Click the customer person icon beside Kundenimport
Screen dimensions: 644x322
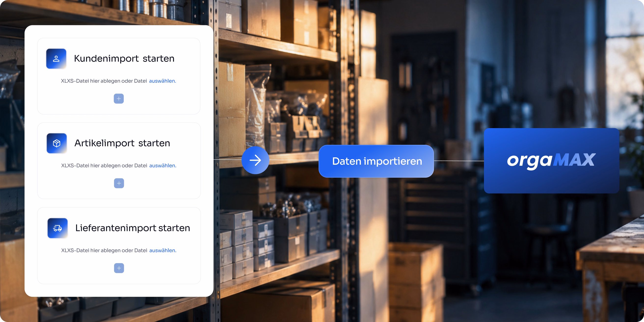tap(56, 59)
